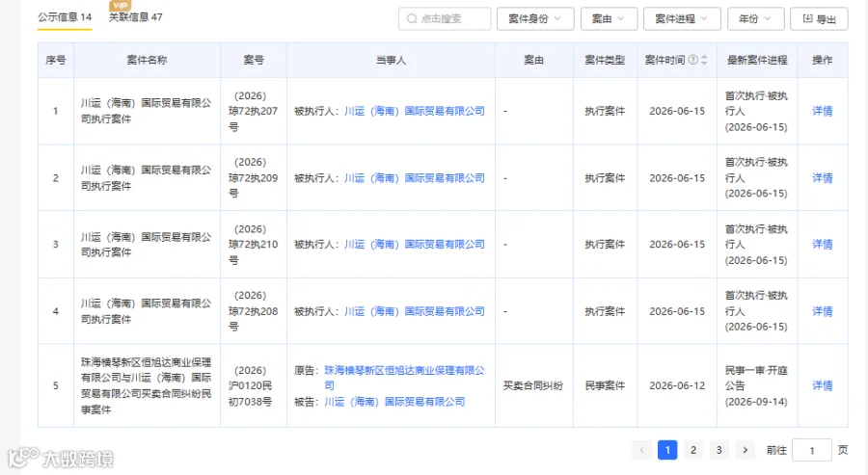Click 民事案件 case type cell
The height and width of the screenshot is (475, 868).
pos(605,385)
